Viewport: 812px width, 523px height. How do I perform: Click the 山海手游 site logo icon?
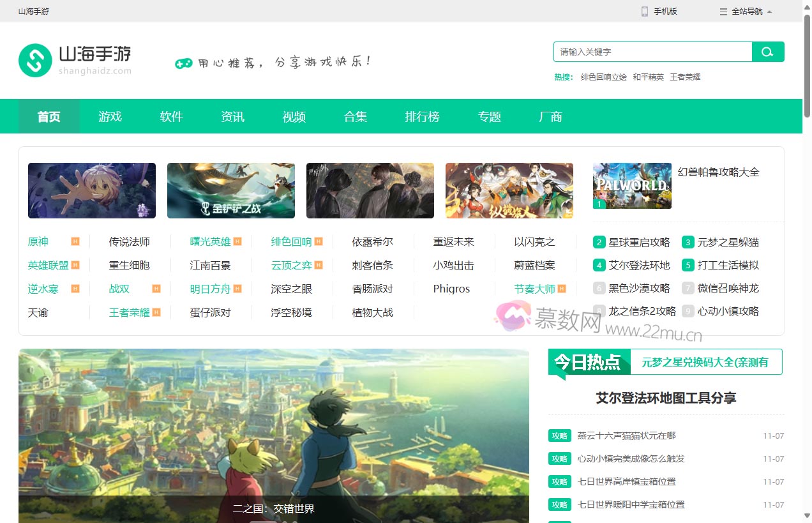coord(36,60)
